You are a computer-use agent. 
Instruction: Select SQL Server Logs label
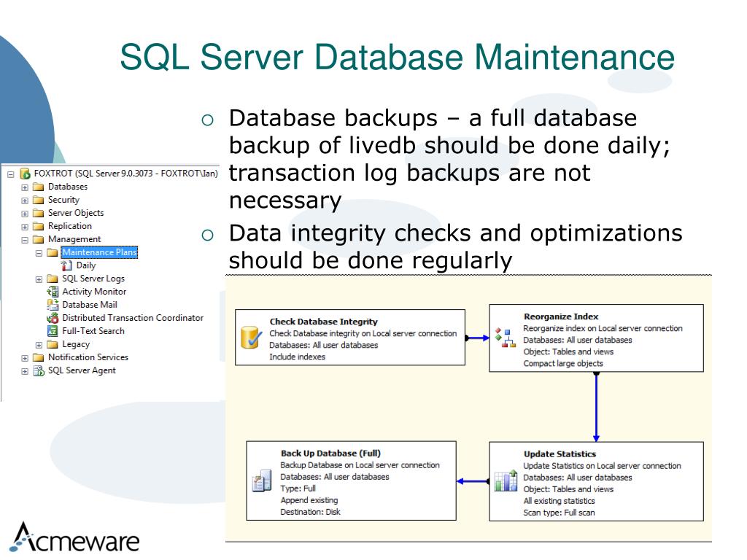pyautogui.click(x=93, y=279)
